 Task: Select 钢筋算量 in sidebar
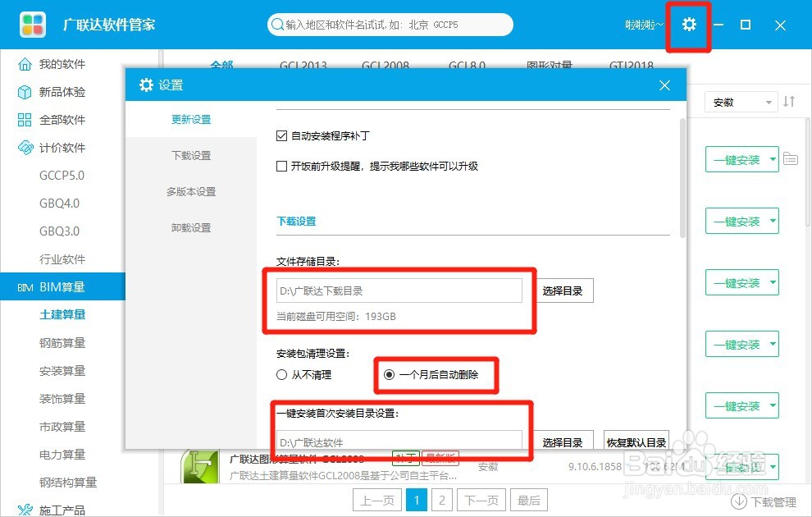[62, 343]
